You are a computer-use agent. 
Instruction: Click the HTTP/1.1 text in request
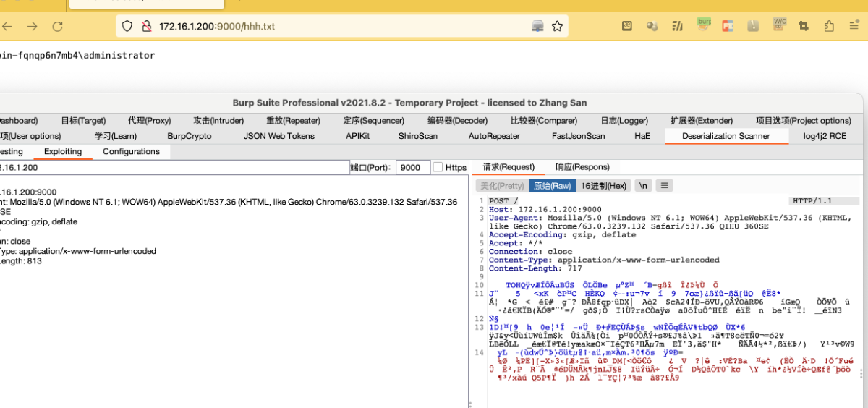click(812, 201)
